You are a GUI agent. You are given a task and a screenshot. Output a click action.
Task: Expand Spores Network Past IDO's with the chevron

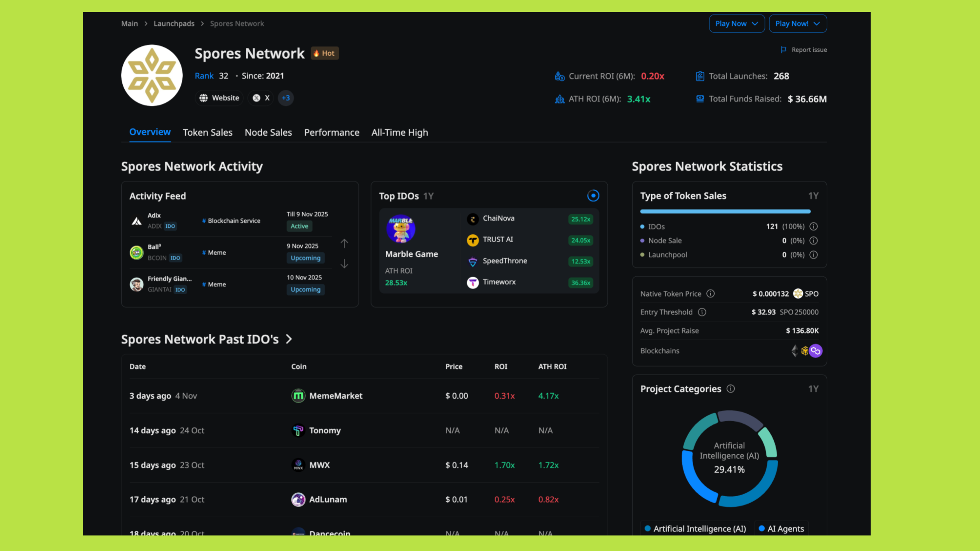(x=289, y=339)
